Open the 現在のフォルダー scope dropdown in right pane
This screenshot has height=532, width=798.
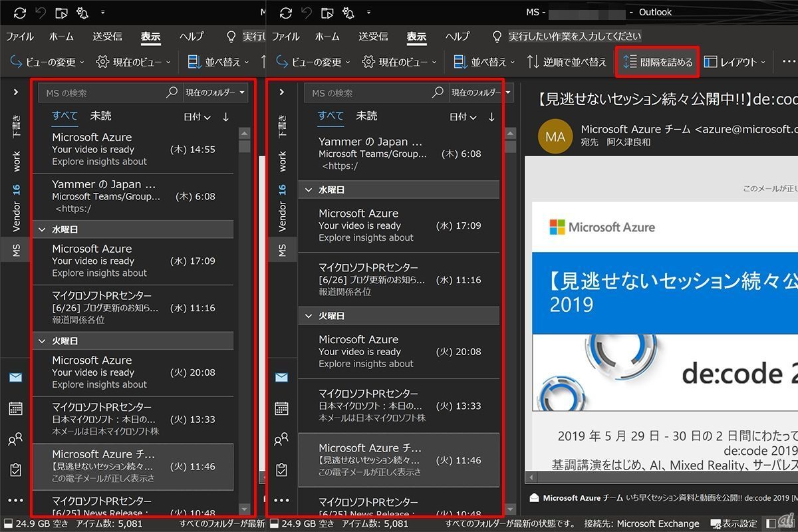tap(480, 93)
